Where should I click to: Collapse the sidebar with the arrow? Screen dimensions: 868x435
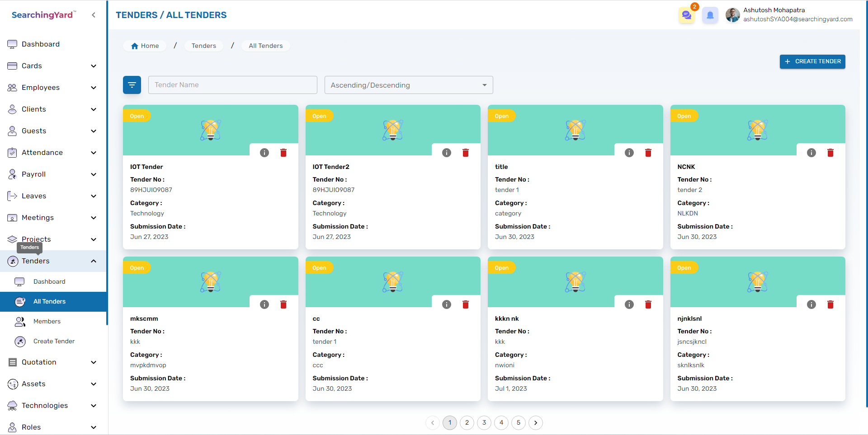coord(94,15)
